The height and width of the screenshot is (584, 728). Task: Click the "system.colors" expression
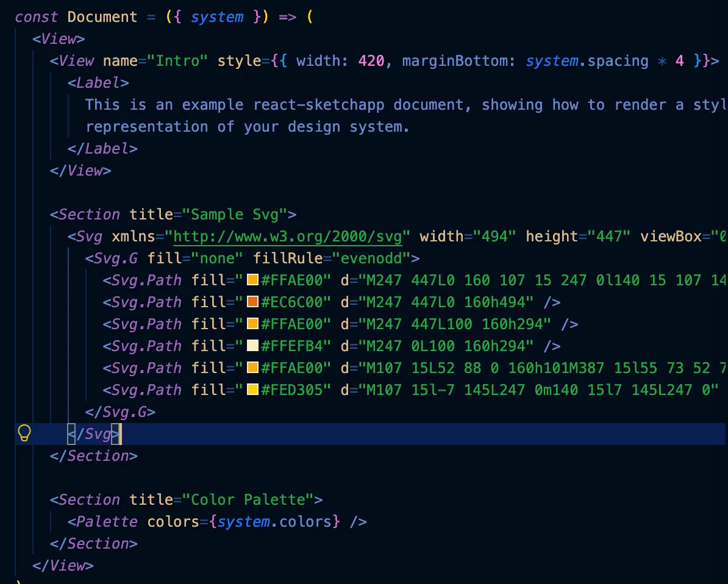click(274, 521)
